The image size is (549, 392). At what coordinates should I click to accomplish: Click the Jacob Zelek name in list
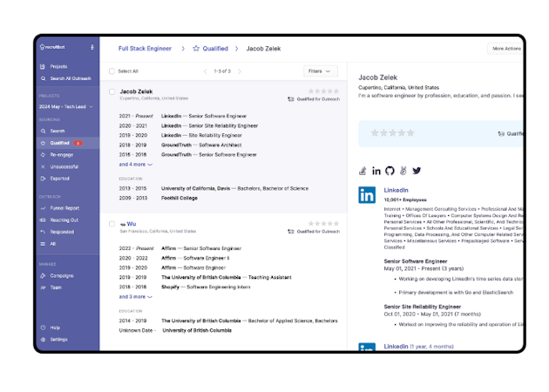136,91
